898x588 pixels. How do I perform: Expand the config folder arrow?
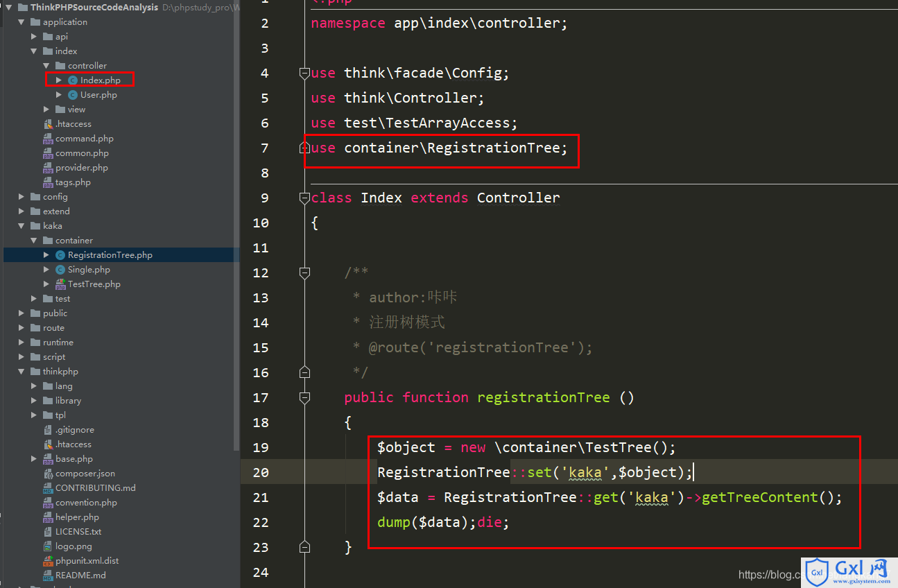21,197
